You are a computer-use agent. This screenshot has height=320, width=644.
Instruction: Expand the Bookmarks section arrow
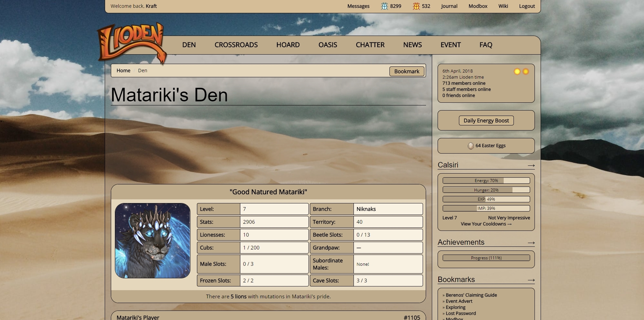(531, 280)
